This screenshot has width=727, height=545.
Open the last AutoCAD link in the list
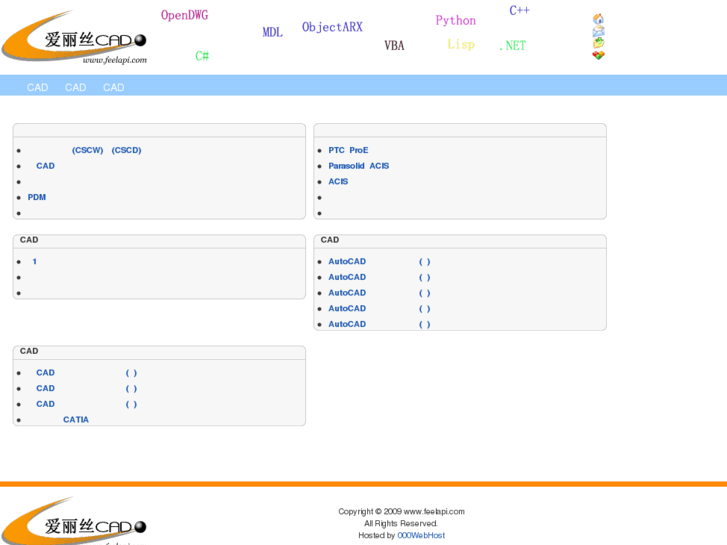click(379, 324)
